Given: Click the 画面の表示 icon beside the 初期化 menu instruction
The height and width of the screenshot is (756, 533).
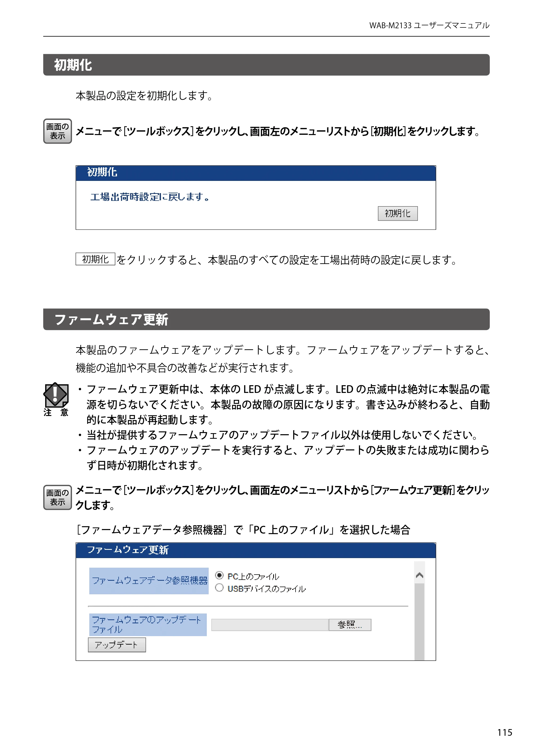Looking at the screenshot, I should point(57,131).
